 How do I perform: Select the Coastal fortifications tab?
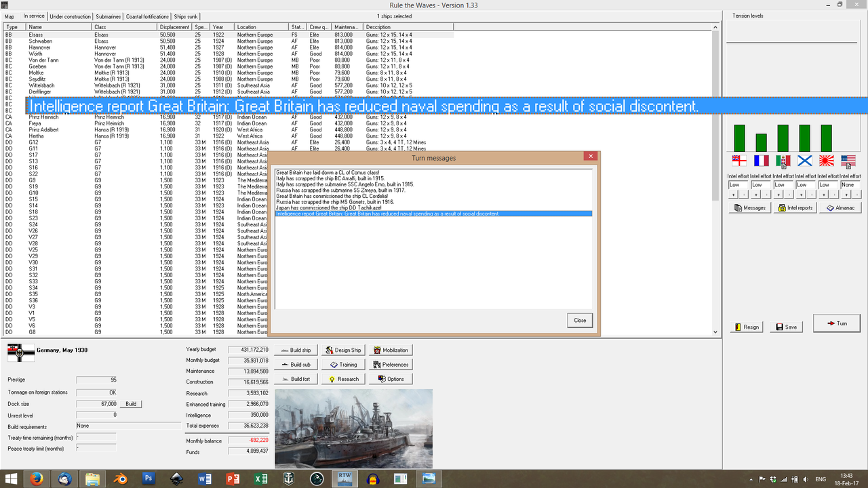click(x=147, y=16)
